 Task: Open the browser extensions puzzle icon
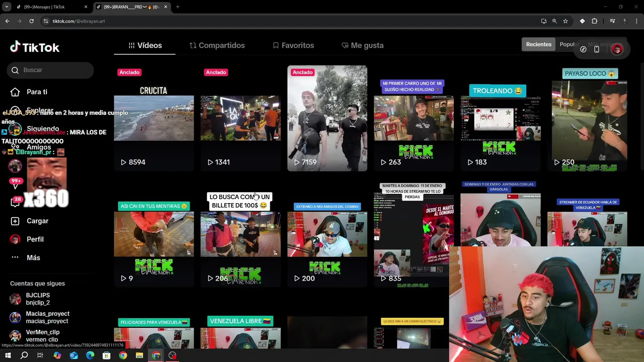click(x=595, y=21)
